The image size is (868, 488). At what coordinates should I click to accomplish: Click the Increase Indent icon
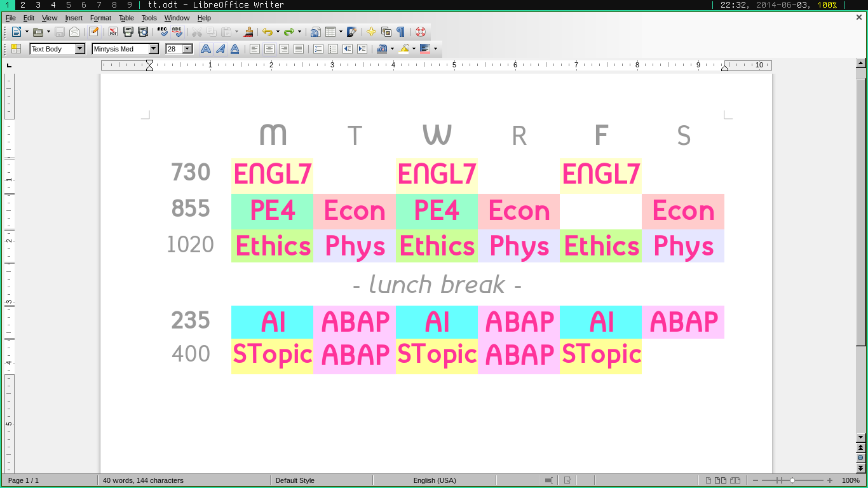pos(362,49)
